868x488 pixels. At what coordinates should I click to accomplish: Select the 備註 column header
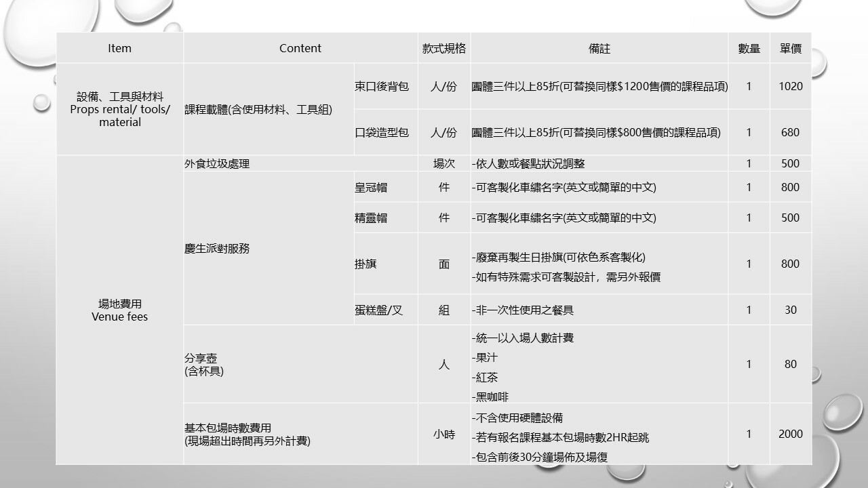tap(599, 48)
